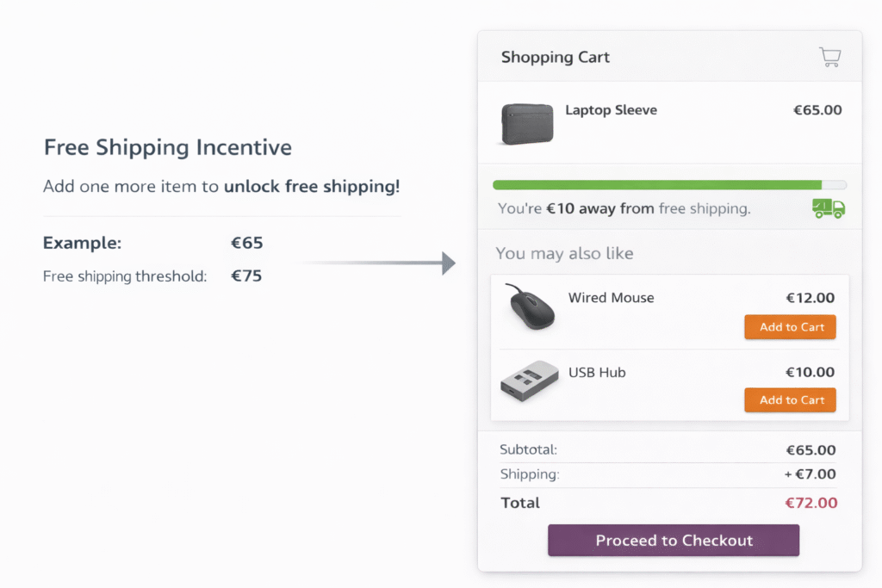Select the Laptop Sleeve item name

pyautogui.click(x=611, y=110)
